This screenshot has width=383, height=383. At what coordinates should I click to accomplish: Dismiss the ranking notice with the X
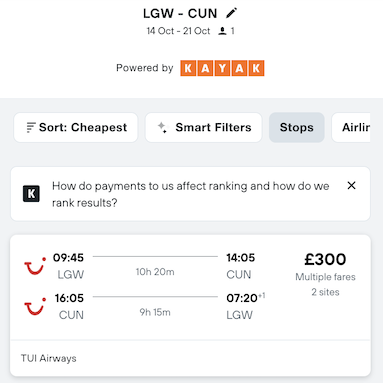pyautogui.click(x=351, y=186)
